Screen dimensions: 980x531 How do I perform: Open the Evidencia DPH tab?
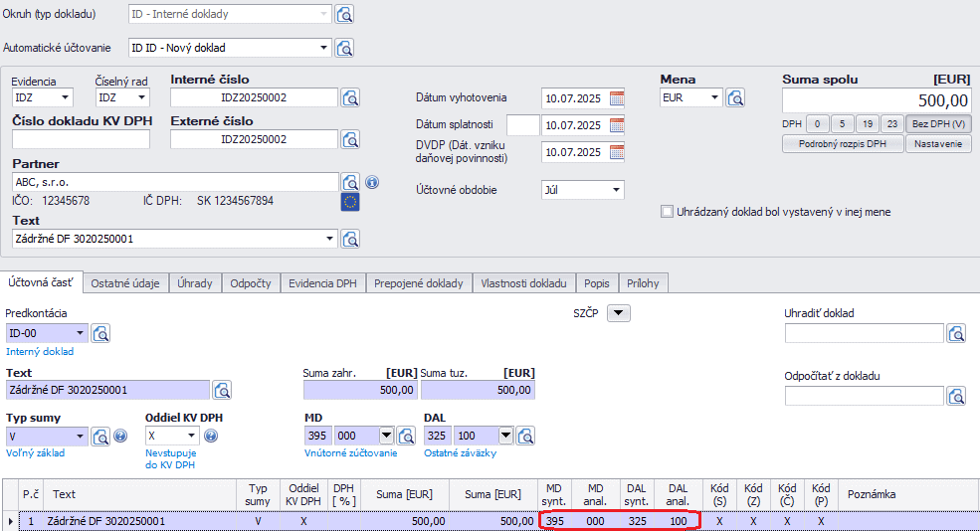[322, 283]
